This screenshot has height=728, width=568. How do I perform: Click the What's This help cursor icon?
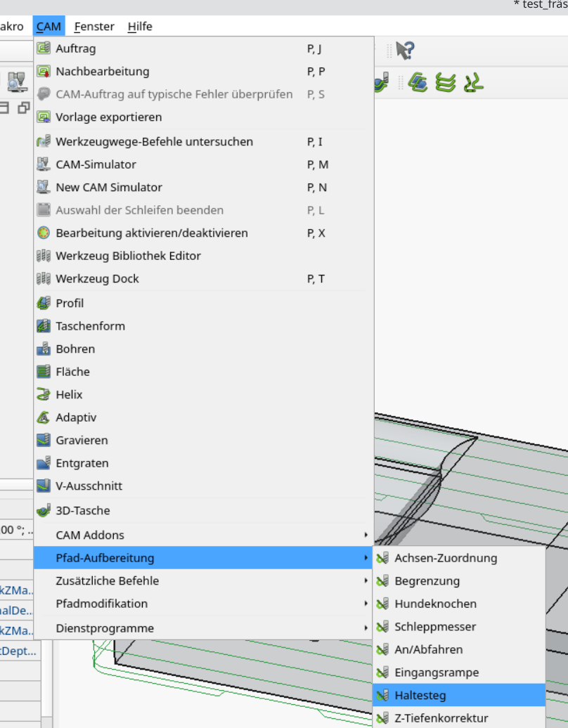pos(405,51)
